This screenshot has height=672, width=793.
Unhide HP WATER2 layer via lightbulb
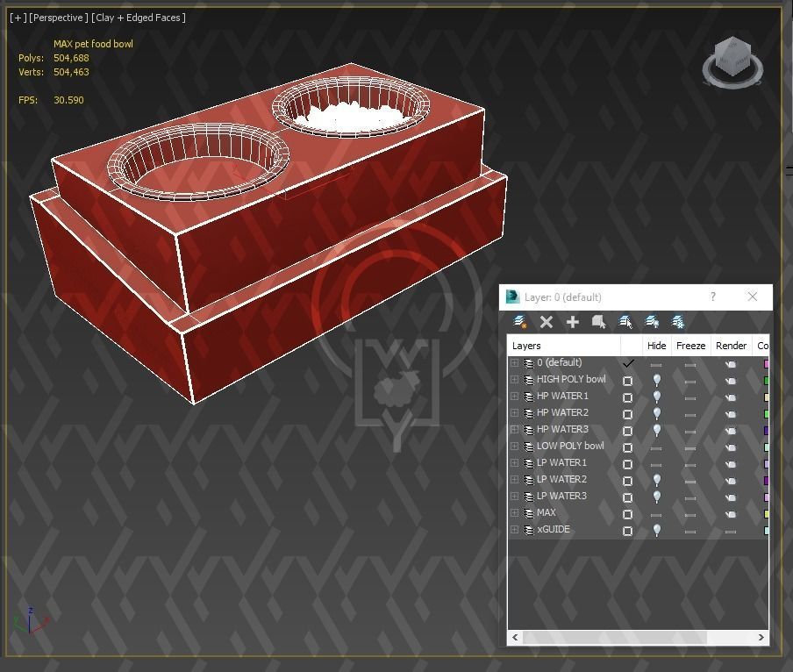(656, 413)
